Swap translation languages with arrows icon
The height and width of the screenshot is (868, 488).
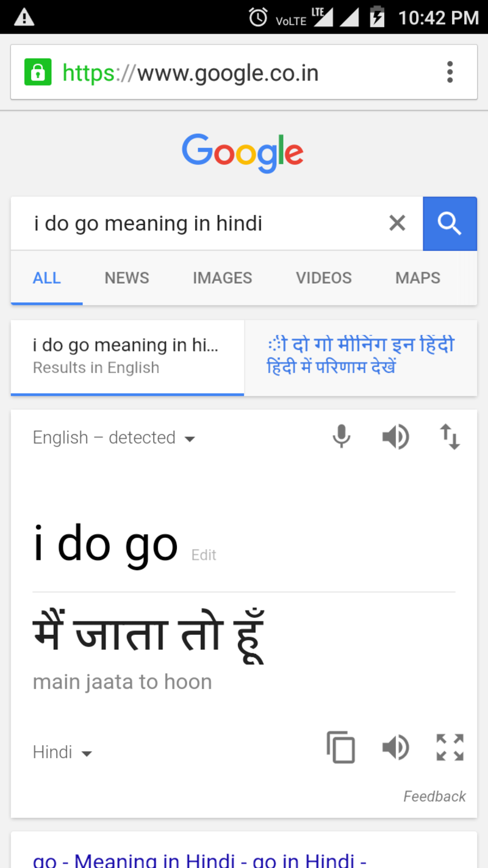(x=450, y=437)
